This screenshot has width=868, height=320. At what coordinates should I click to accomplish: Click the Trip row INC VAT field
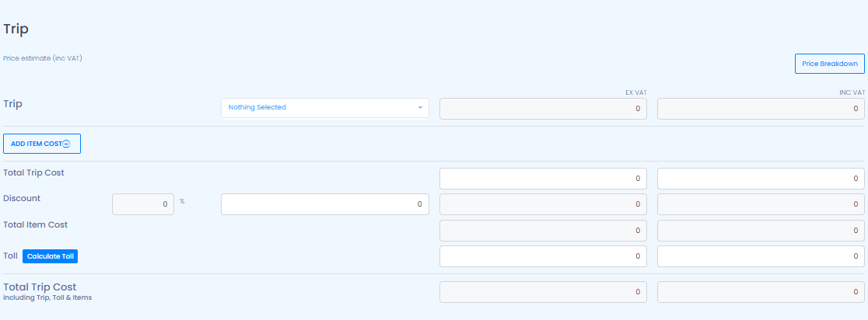(x=761, y=109)
